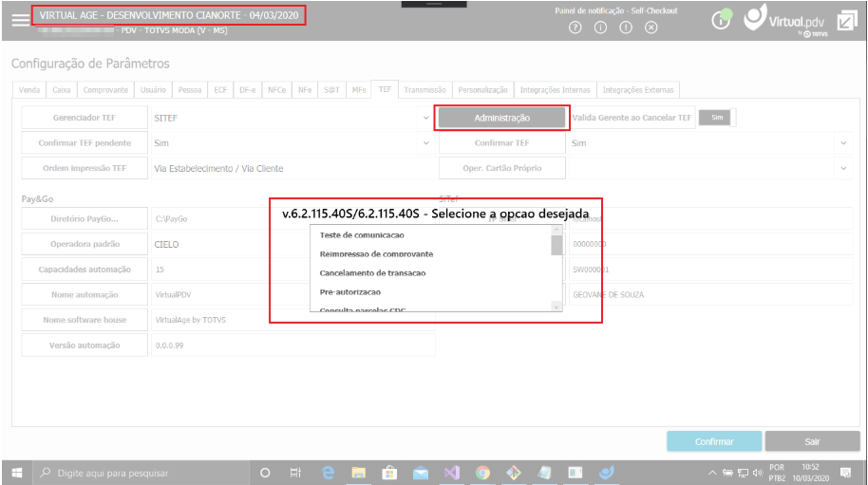Click scroll-down arrow in options list

point(557,306)
